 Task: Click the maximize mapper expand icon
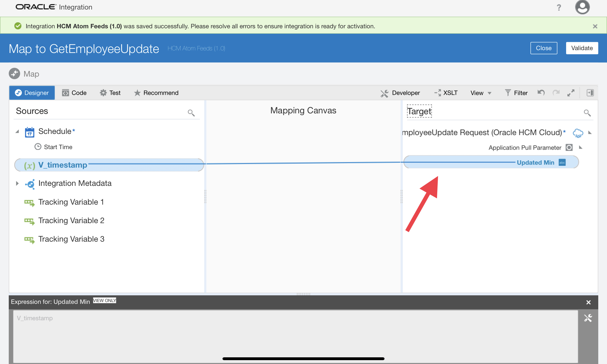click(x=571, y=93)
